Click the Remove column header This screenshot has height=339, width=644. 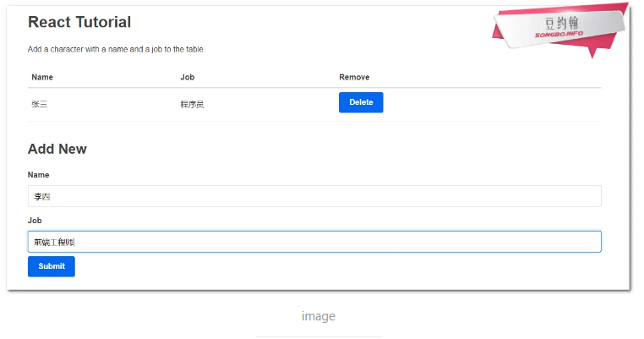click(354, 77)
